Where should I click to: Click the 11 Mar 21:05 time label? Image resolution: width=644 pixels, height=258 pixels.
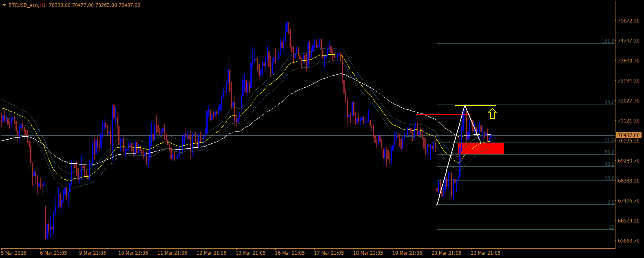point(173,253)
